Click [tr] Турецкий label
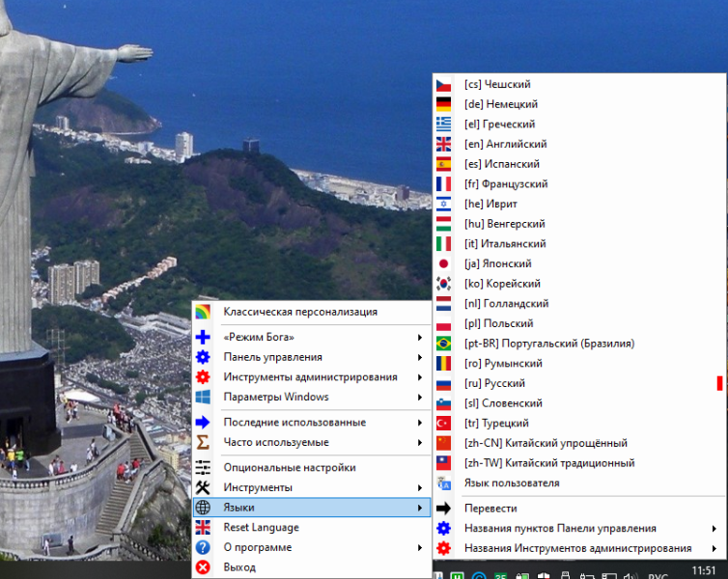The width and height of the screenshot is (728, 579). (496, 424)
